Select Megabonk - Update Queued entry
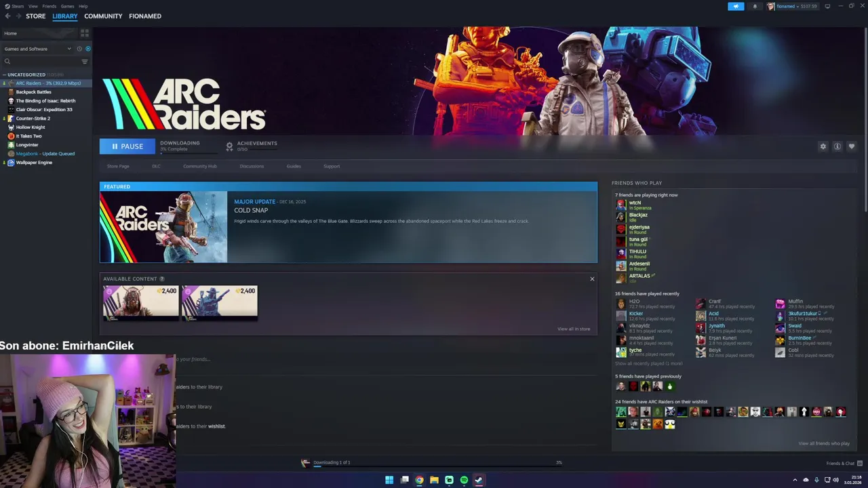 tap(45, 154)
